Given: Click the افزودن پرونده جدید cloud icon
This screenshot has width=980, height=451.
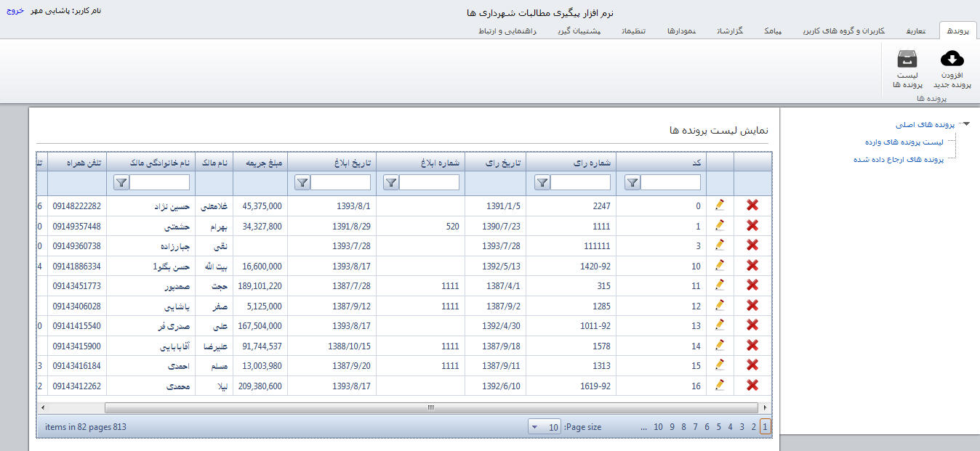Looking at the screenshot, I should coord(952,59).
